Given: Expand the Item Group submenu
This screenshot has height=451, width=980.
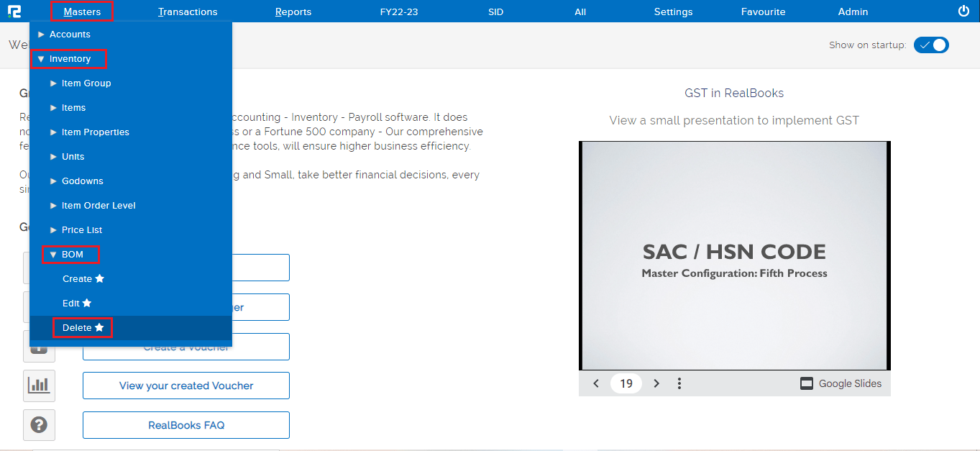Looking at the screenshot, I should click(86, 83).
